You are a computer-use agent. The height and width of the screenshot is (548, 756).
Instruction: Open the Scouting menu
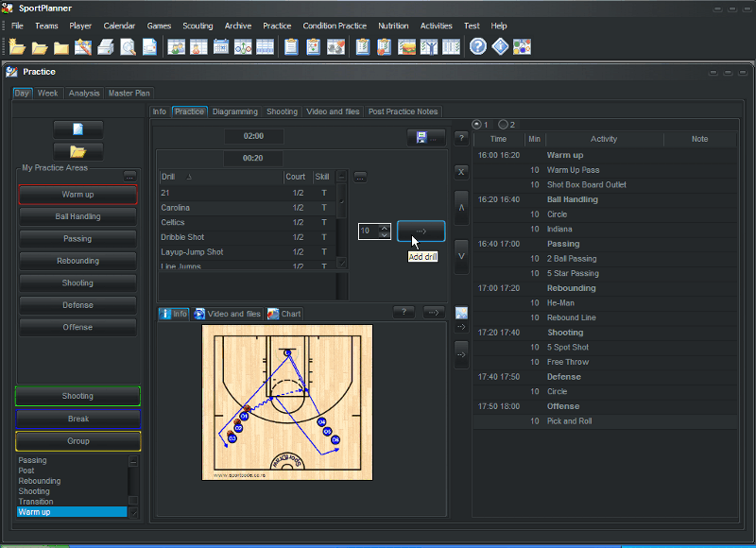coord(198,26)
